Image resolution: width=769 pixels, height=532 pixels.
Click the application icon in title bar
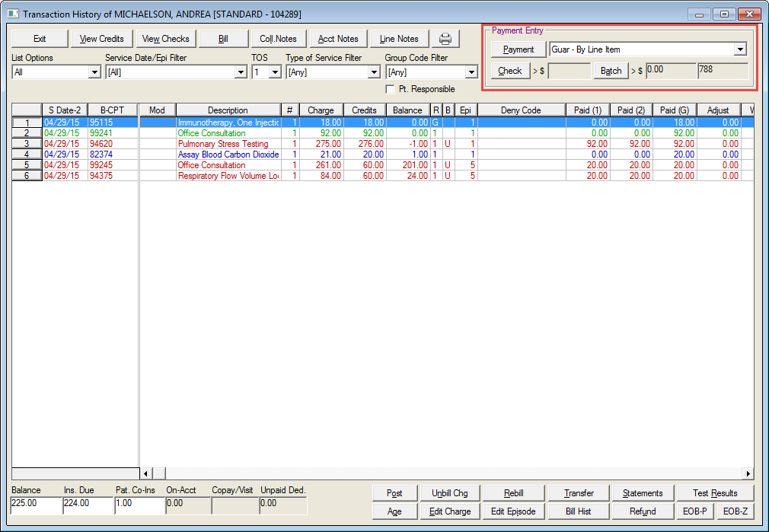[13, 14]
